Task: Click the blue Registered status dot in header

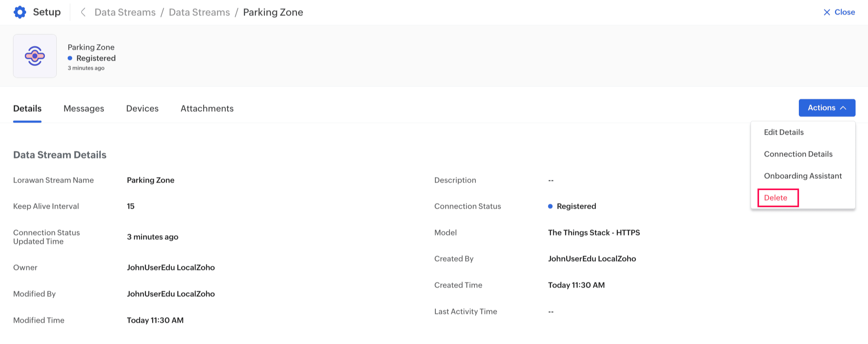Action: [70, 58]
